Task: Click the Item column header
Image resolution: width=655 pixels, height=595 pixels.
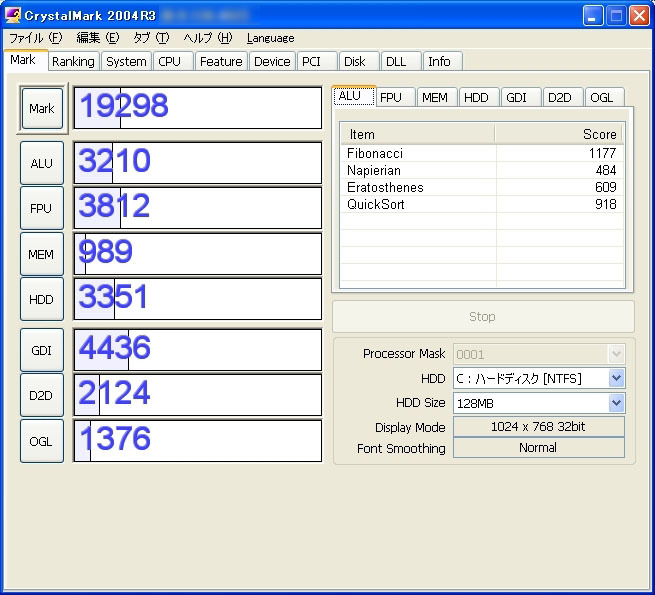Action: click(x=418, y=134)
